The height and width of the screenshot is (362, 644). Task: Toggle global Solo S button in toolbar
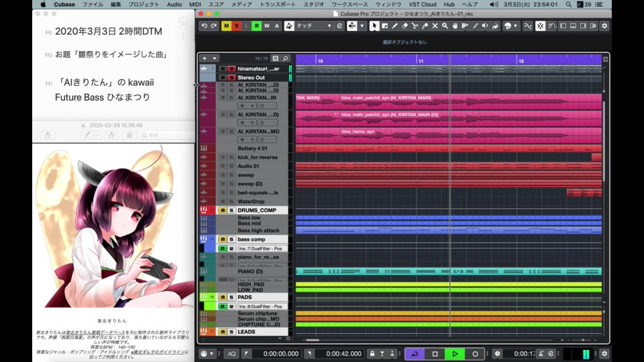point(236,26)
